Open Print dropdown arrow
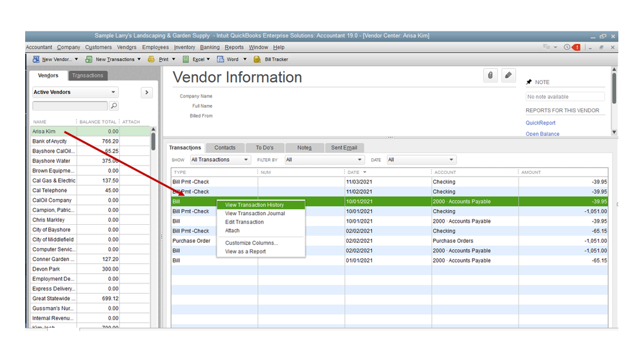Screen dimensions: 644x362 (x=173, y=59)
